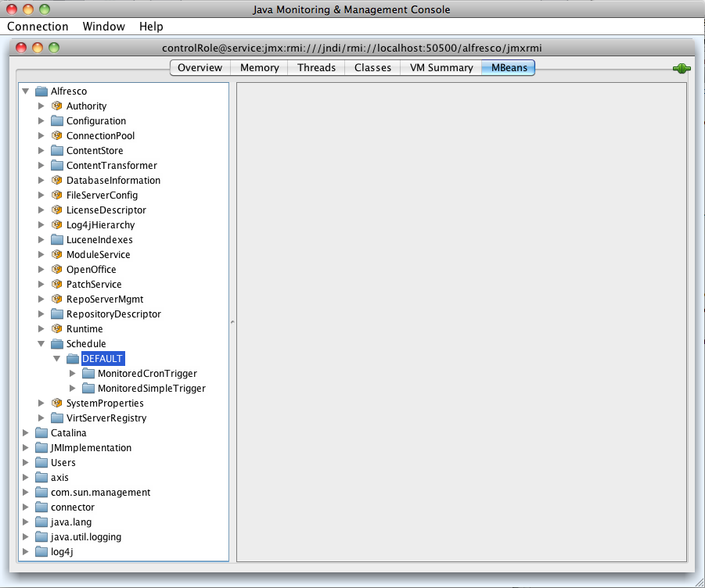Expand the Catalina domain node
The height and width of the screenshot is (588, 705).
click(x=26, y=432)
